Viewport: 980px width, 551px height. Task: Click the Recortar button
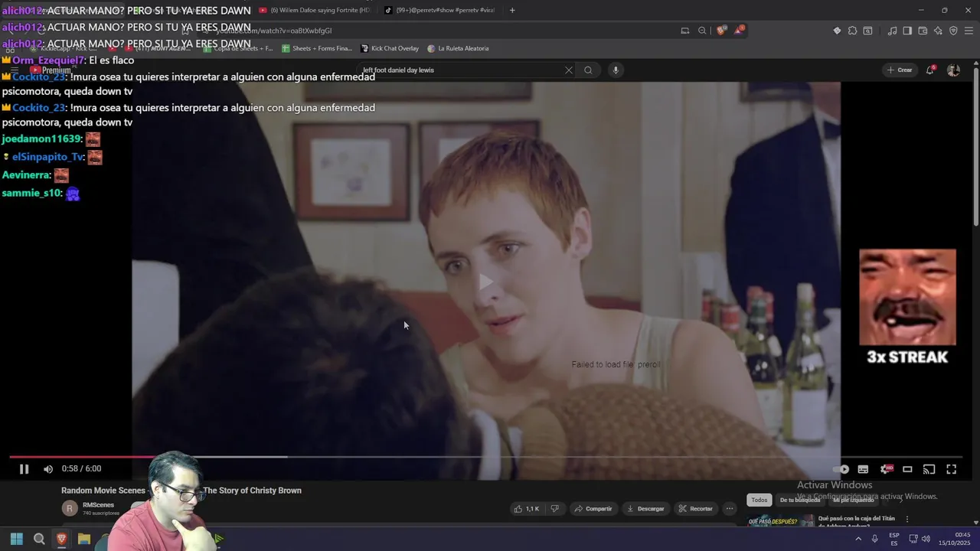(x=695, y=509)
